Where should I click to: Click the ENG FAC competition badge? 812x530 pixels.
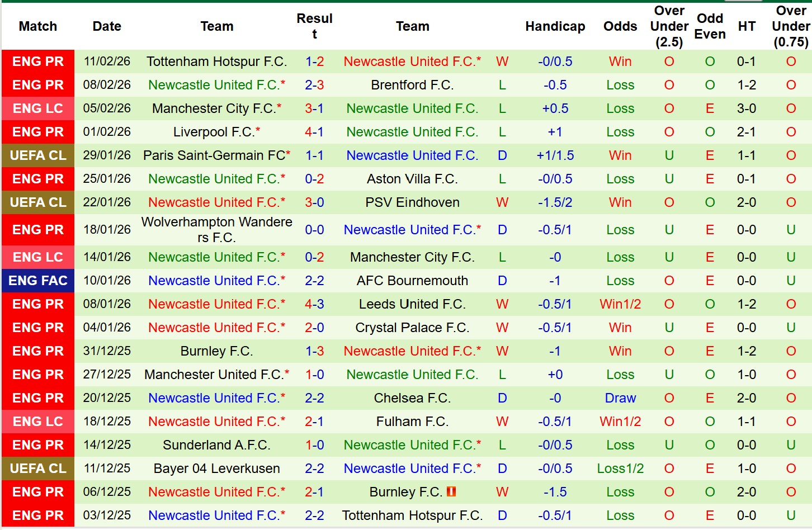pos(38,281)
